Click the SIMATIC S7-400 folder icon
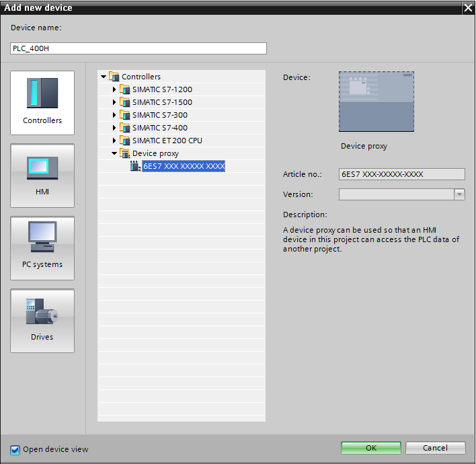Screen dimensions: 476x464 pos(124,128)
